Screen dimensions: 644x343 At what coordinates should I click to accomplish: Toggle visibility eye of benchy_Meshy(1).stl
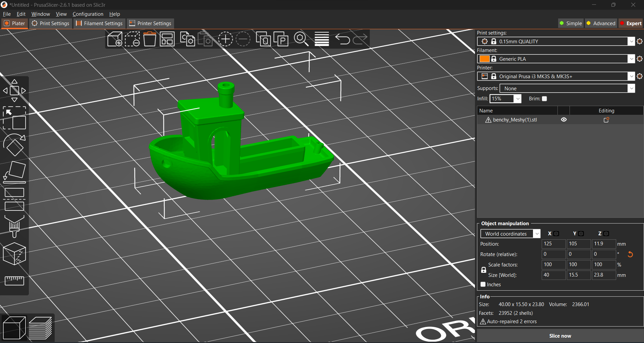564,120
